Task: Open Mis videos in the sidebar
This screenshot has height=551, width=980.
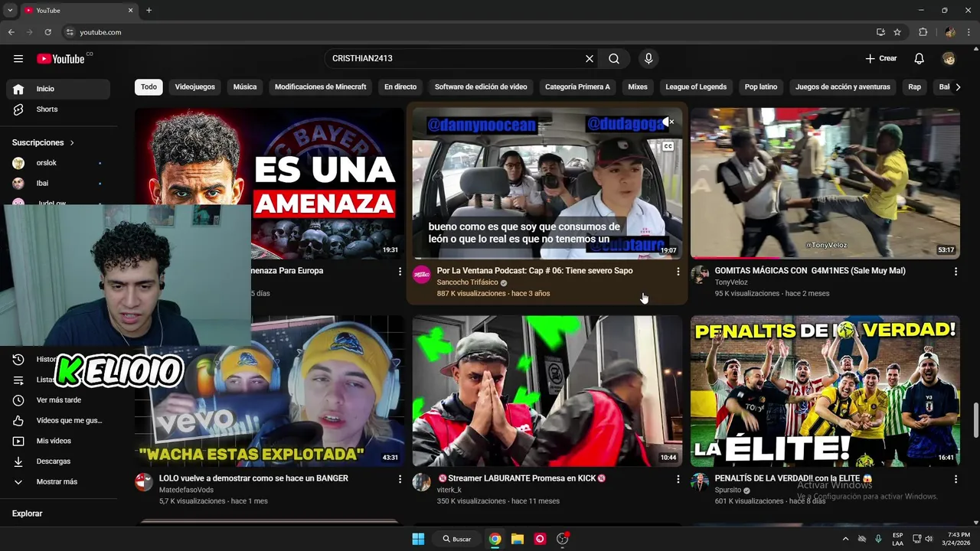Action: (58, 441)
